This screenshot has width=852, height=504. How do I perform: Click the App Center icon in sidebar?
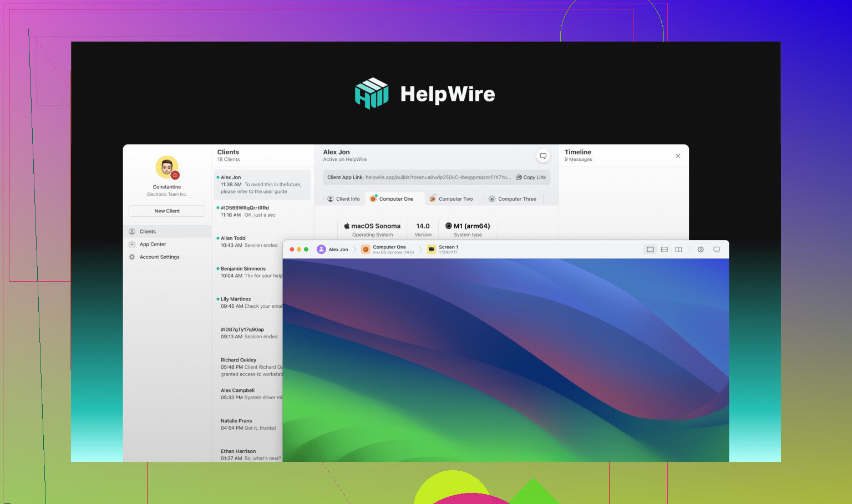pos(132,245)
